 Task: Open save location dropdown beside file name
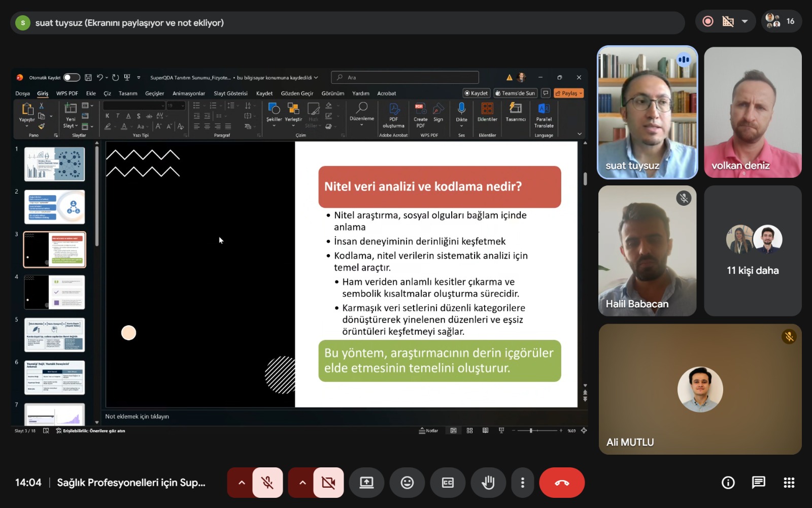[x=316, y=78]
